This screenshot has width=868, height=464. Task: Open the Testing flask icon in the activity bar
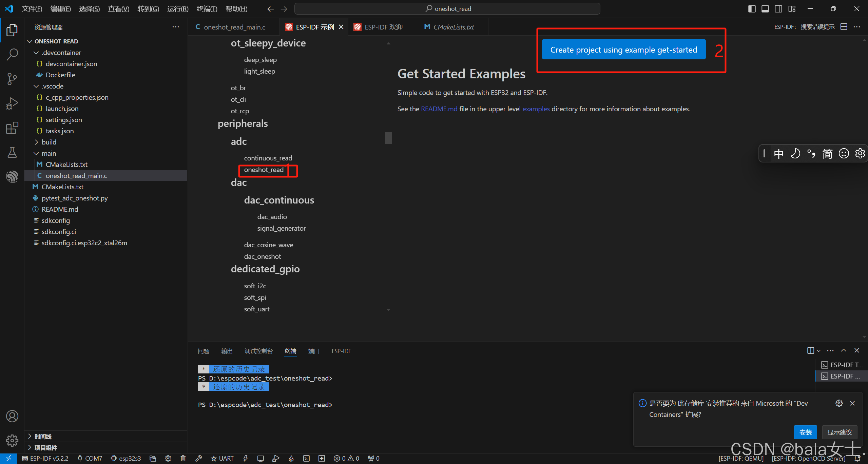coord(12,152)
